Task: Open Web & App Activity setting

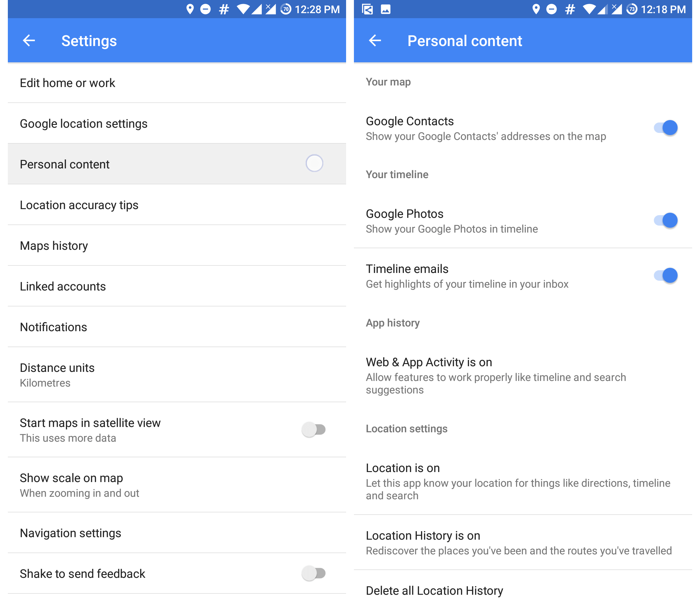Action: (x=523, y=375)
